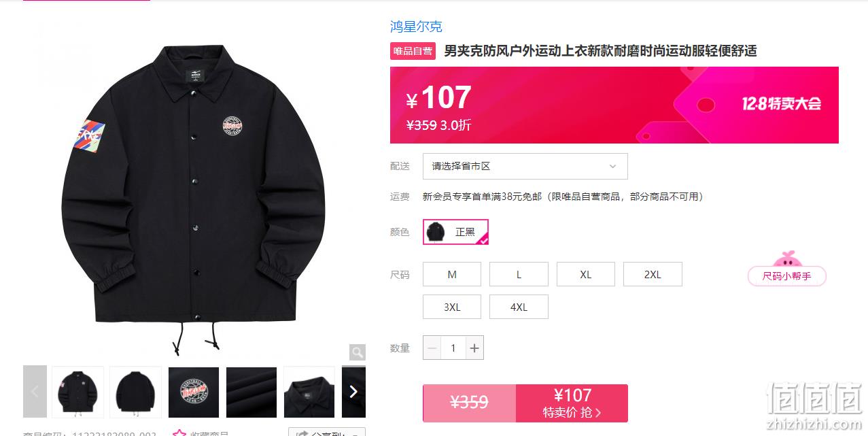Click the previous thumbnails arrow
Image resolution: width=868 pixels, height=436 pixels.
point(35,392)
